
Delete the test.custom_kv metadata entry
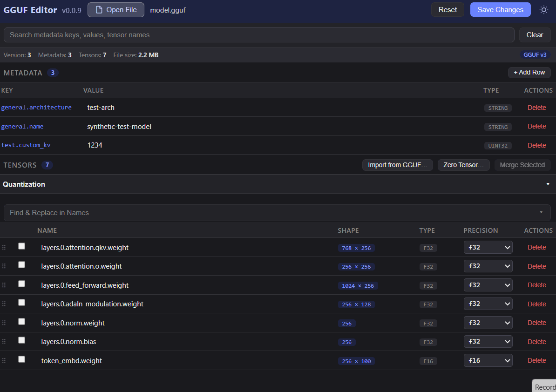[537, 145]
